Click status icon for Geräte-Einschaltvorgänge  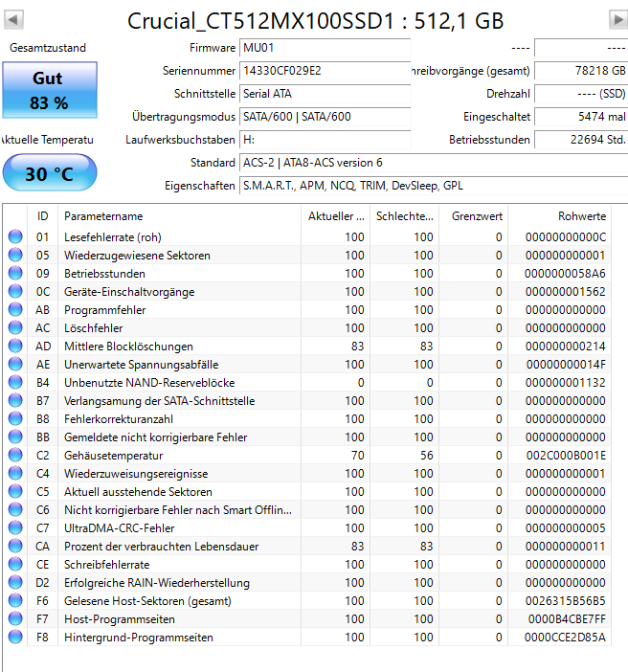[15, 291]
